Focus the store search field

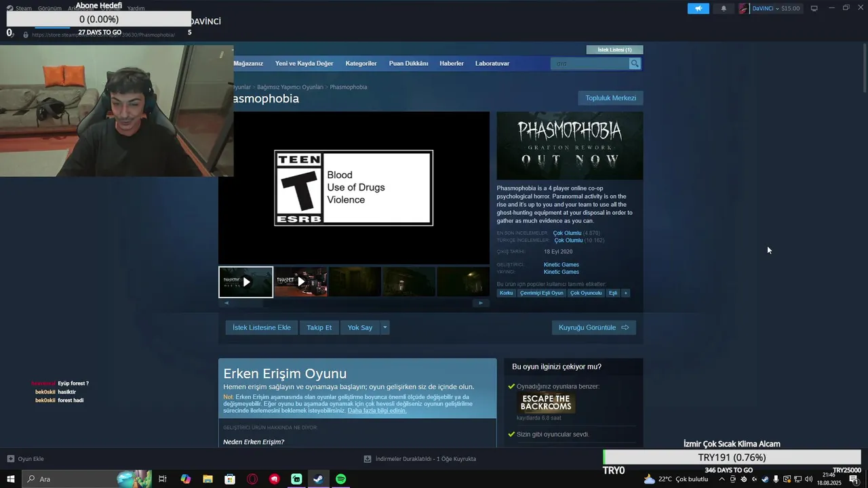(591, 64)
